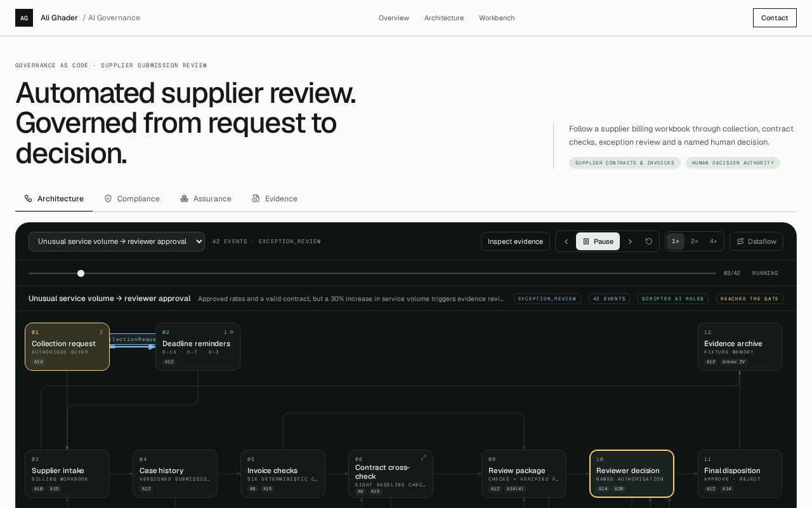The height and width of the screenshot is (508, 812).
Task: Click the Annex IV tag on Evidence archive
Action: [734, 362]
